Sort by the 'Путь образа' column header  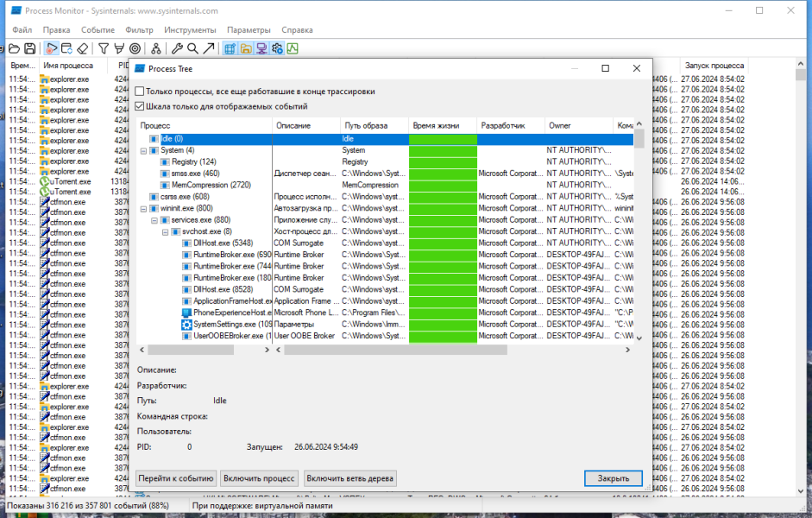click(375, 125)
